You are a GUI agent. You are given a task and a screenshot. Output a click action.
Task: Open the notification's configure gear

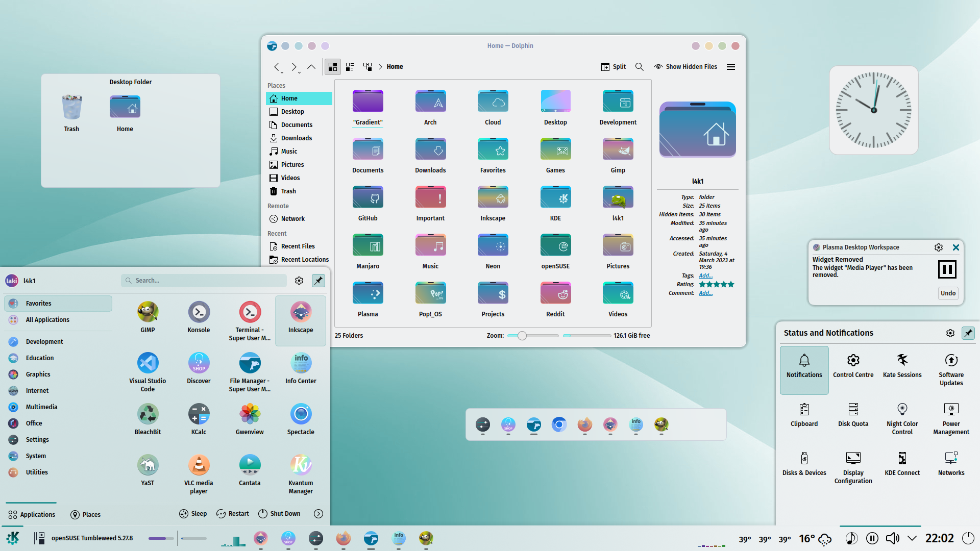point(939,247)
